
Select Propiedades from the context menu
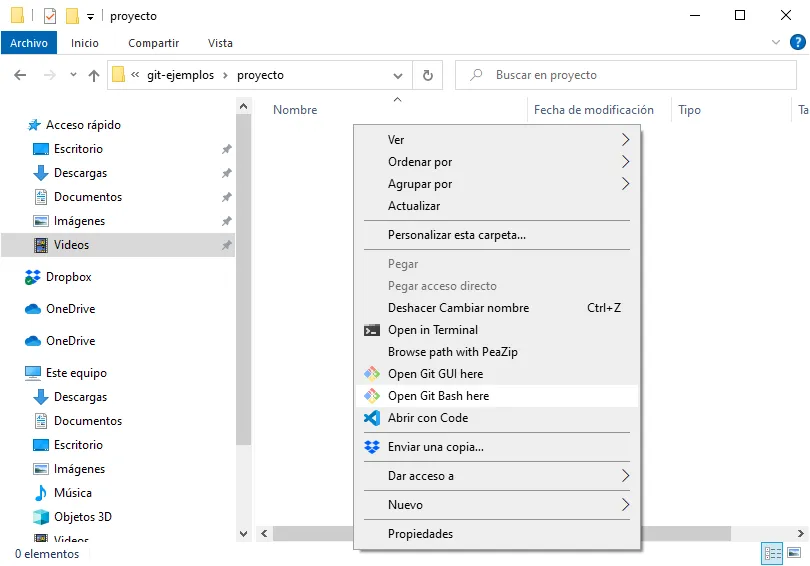tap(420, 534)
